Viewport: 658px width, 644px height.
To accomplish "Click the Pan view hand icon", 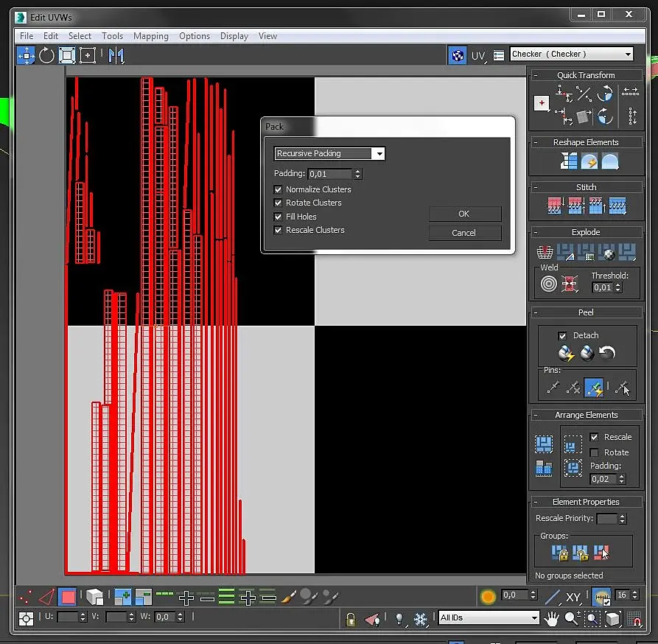I will point(551,618).
